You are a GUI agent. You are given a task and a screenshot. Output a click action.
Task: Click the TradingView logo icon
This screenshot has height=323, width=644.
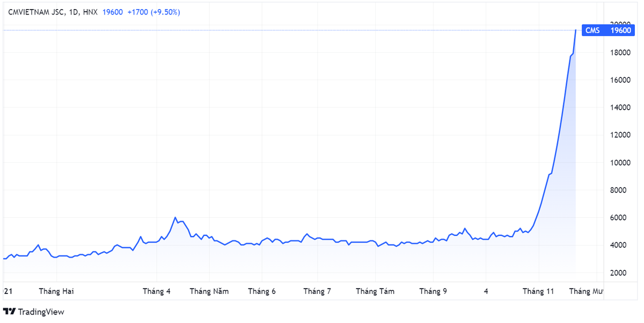point(10,312)
